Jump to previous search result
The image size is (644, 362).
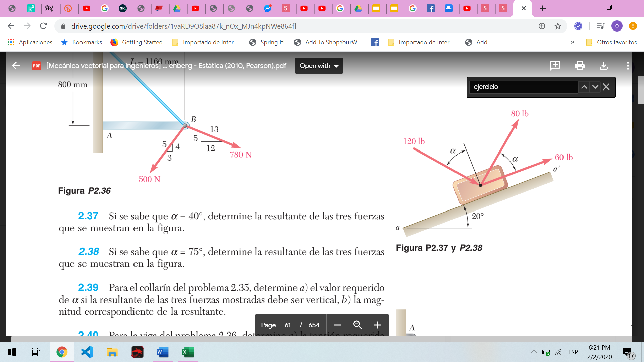(x=584, y=87)
